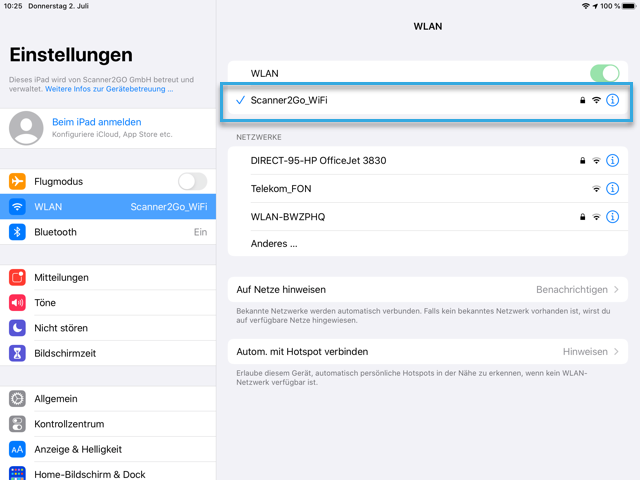Select connected Scanner2Go_WiFi network name
The width and height of the screenshot is (640, 480).
click(289, 100)
